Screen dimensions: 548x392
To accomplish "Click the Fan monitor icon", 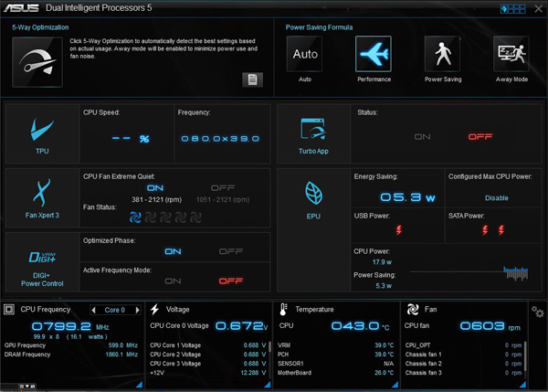I will tap(413, 310).
